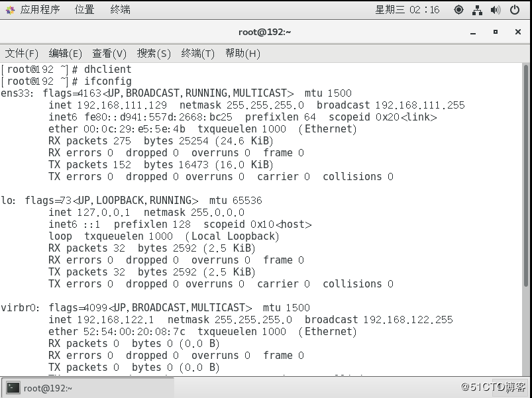This screenshot has height=398, width=532.
Task: Open the 文件(F) menu
Action: (x=22, y=53)
